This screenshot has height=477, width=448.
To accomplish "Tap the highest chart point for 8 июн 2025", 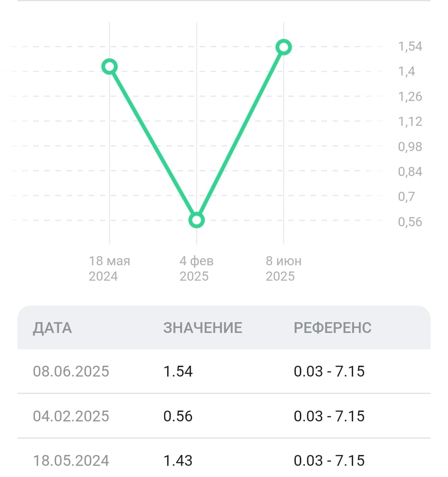I will pos(284,47).
